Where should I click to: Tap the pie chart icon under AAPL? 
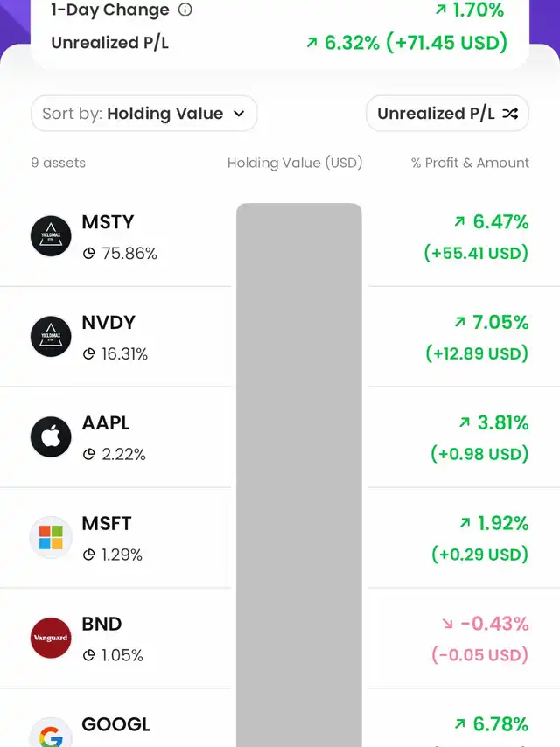[88, 455]
